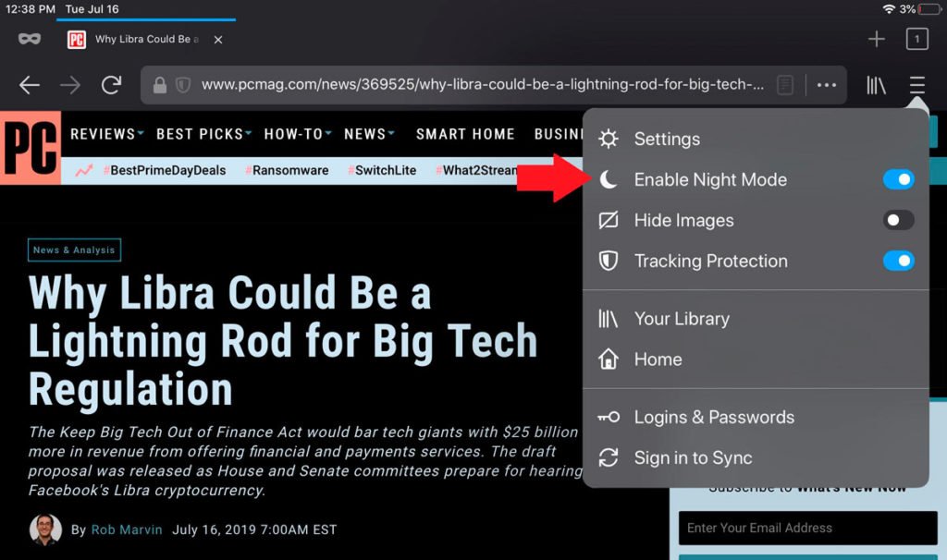Click the Tracking Protection shield menu icon
Image resolution: width=947 pixels, height=560 pixels.
tap(609, 261)
